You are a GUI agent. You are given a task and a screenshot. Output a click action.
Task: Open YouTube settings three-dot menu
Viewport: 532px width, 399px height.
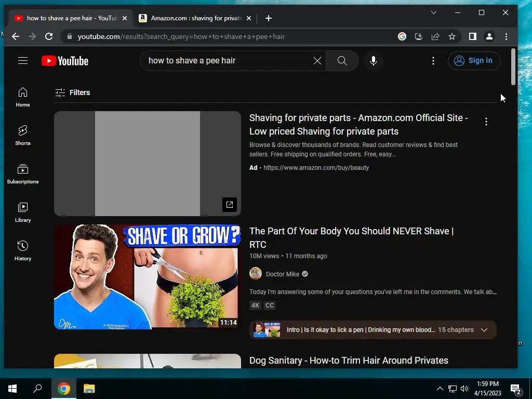coord(433,61)
